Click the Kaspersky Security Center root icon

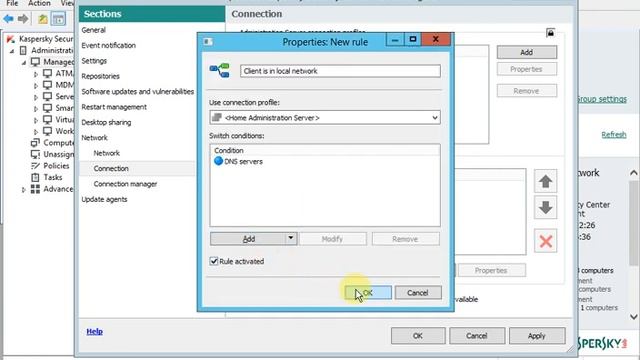11,39
